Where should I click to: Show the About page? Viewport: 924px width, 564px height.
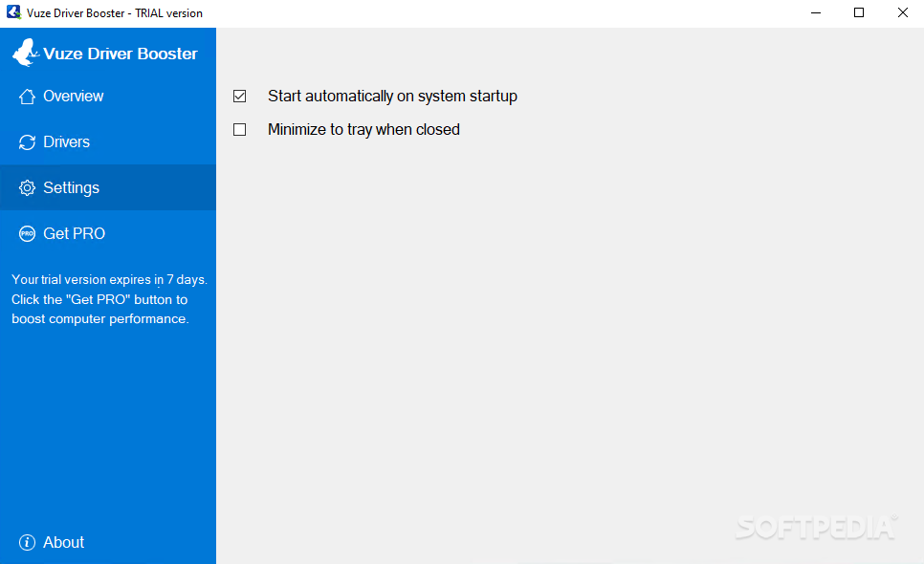pos(108,542)
